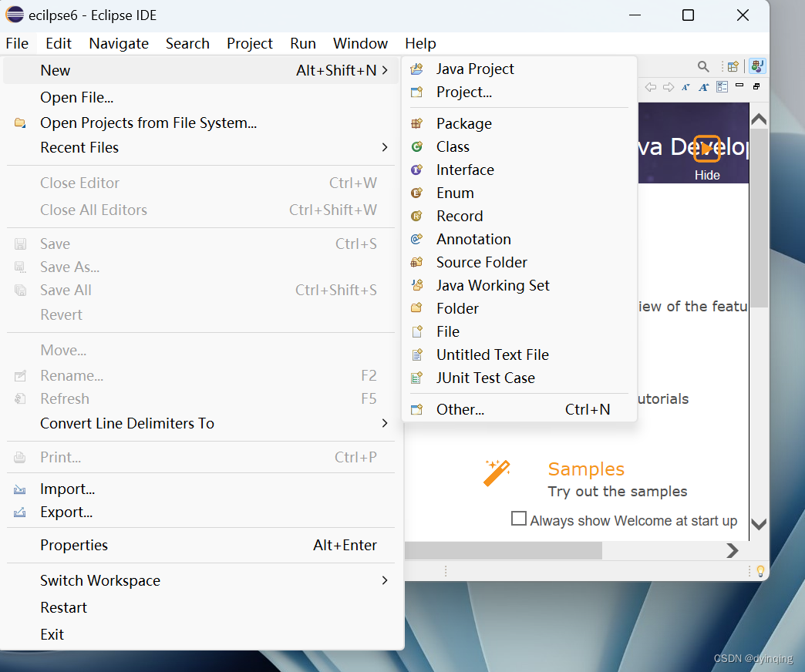
Task: Click the Welcome back navigation arrow
Action: click(x=651, y=87)
